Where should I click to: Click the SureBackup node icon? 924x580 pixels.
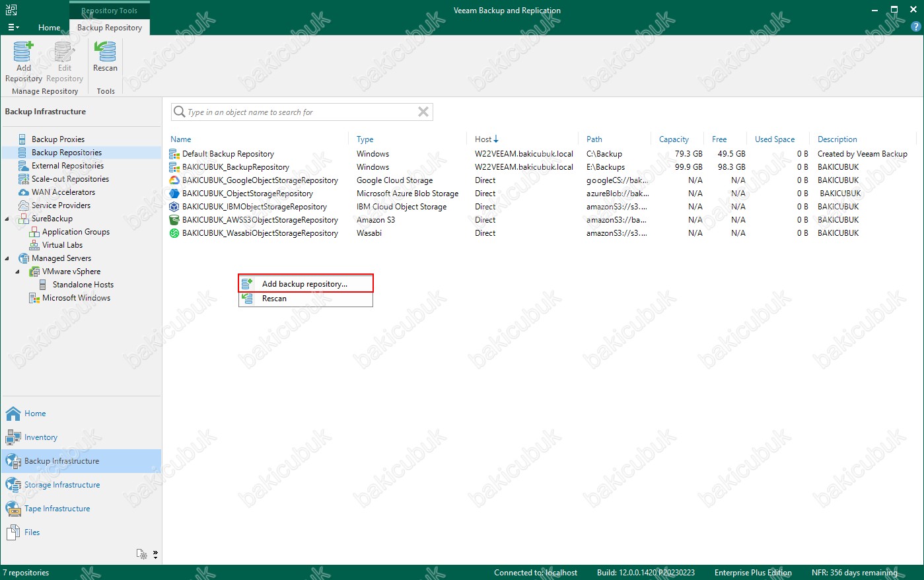point(24,219)
